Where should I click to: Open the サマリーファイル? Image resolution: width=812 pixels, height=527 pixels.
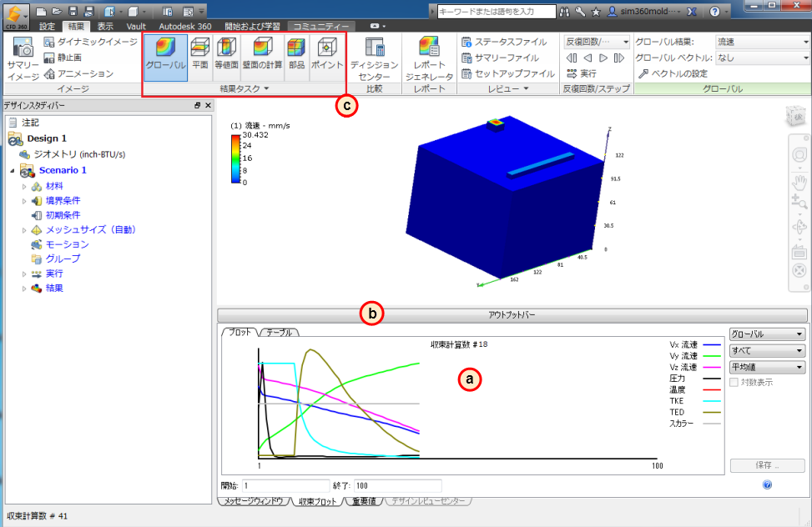coord(500,58)
